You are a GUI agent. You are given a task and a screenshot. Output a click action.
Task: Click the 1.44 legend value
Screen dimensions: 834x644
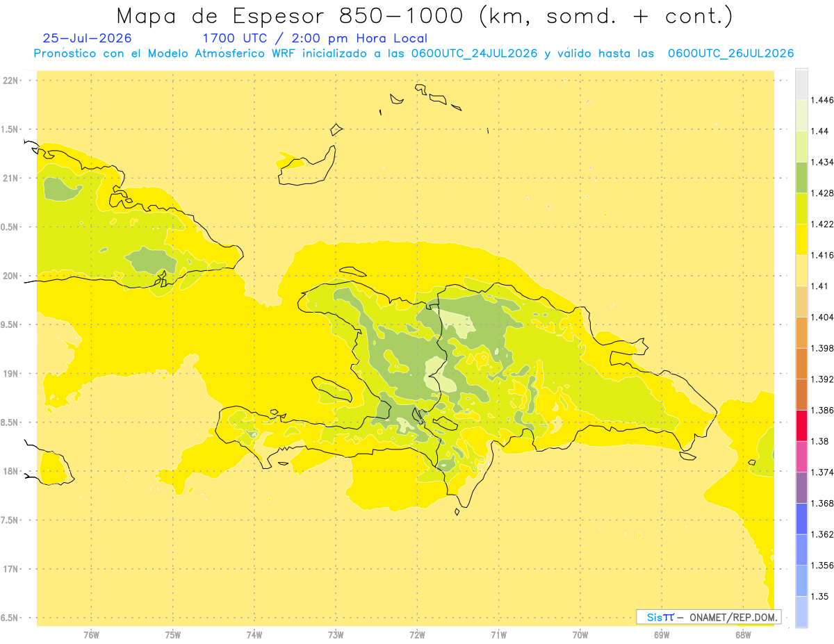point(820,131)
